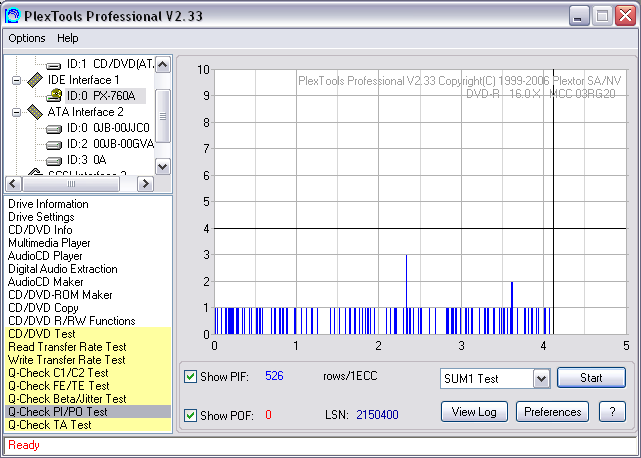This screenshot has width=641, height=458.
Task: Click the ID:1 CD/DVD drive icon
Action: click(53, 65)
